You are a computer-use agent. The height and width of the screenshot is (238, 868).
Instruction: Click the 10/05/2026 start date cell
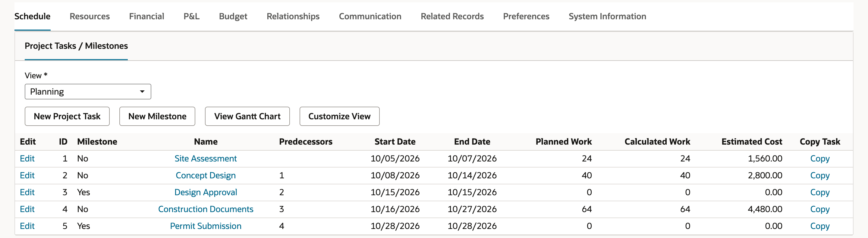tap(395, 158)
